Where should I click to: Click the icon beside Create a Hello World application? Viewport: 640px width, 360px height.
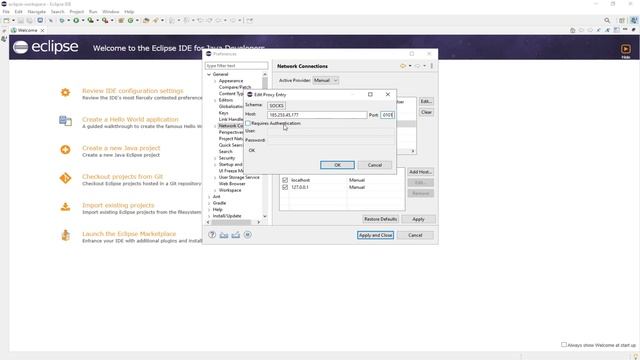click(x=65, y=121)
